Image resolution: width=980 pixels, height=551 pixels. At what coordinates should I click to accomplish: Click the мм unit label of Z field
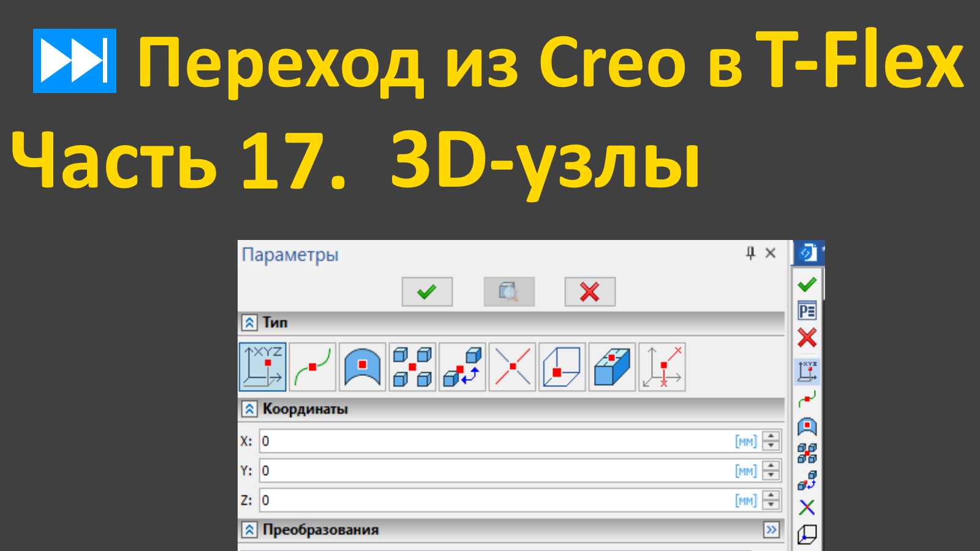pyautogui.click(x=746, y=501)
